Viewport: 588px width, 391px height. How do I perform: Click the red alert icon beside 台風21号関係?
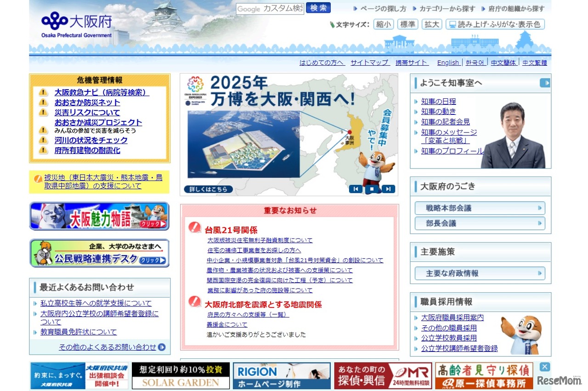pyautogui.click(x=193, y=227)
